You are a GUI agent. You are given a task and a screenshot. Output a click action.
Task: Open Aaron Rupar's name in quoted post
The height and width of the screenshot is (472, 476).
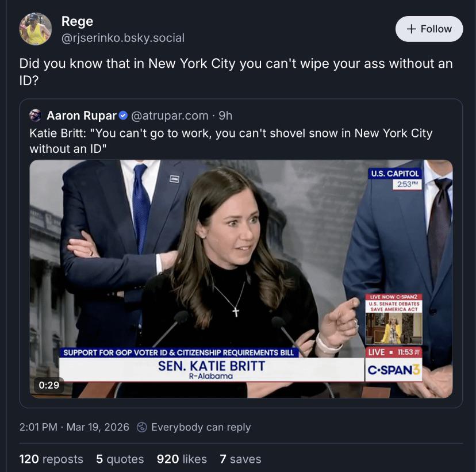click(81, 116)
